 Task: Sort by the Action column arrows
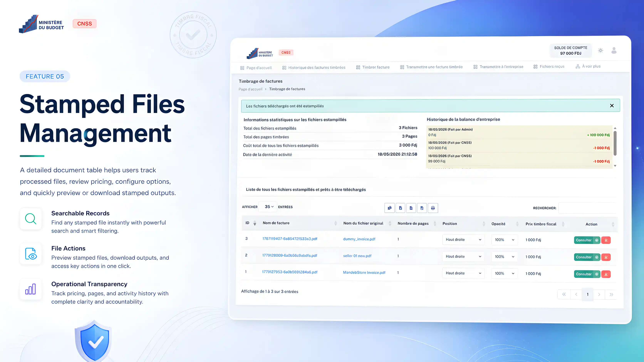click(613, 224)
